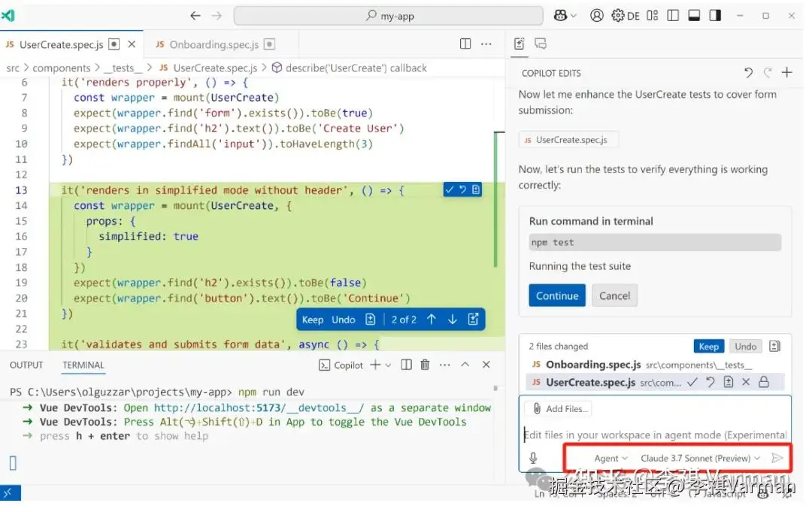Start voice input with microphone icon

[533, 458]
